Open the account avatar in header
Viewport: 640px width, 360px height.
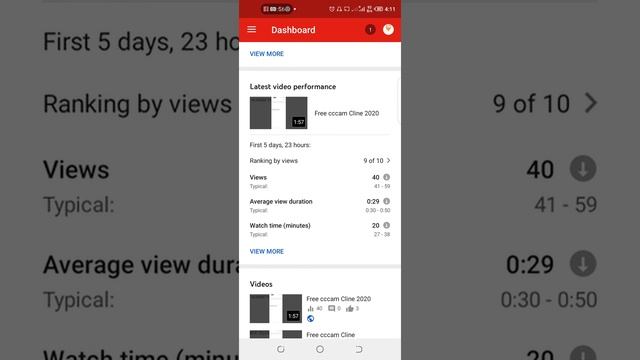point(388,29)
